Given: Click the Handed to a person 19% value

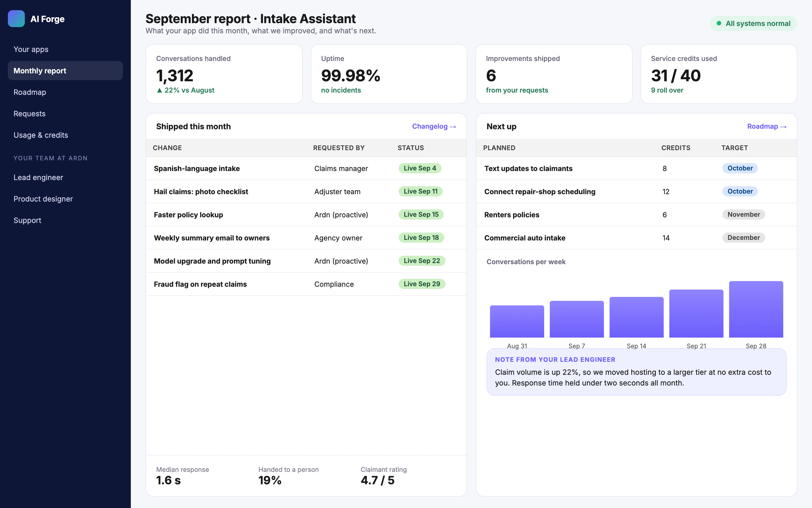Looking at the screenshot, I should point(270,480).
